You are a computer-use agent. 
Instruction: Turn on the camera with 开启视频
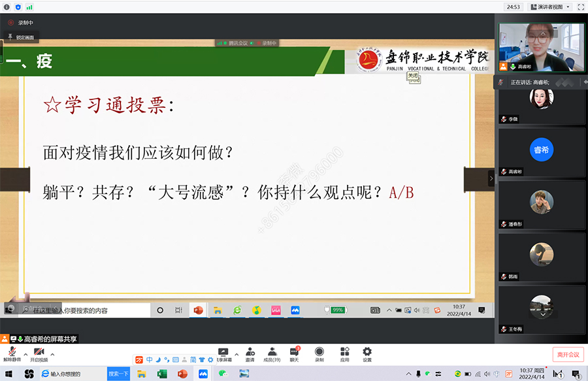coord(39,352)
